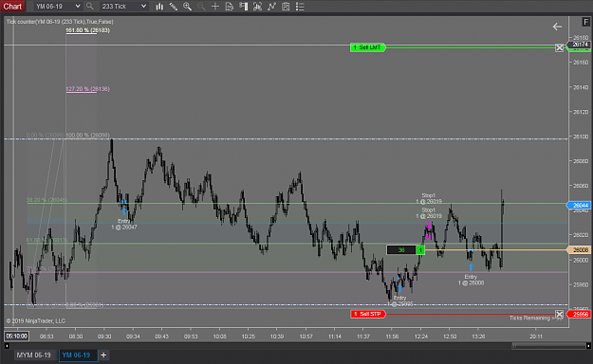The height and width of the screenshot is (364, 593).
Task: Toggle the Chart Trader panel icon
Action: click(243, 7)
